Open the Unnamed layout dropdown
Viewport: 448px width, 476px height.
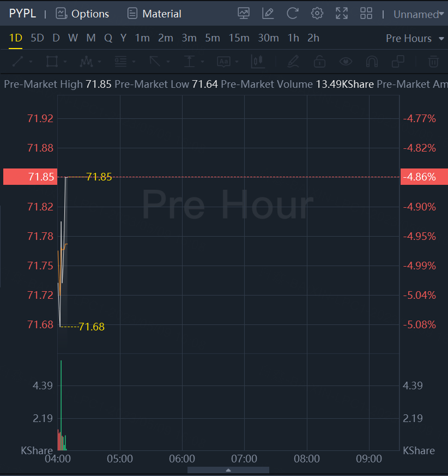click(419, 14)
